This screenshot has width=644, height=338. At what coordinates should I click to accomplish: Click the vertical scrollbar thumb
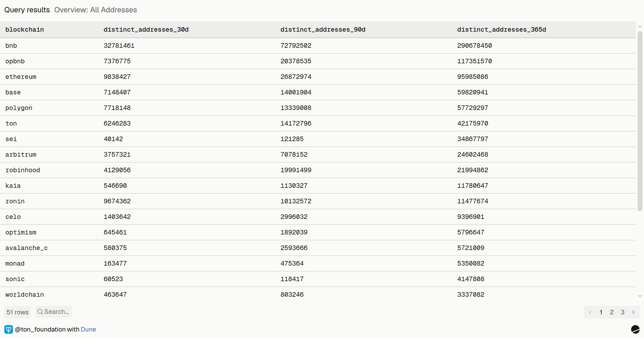[x=640, y=121]
